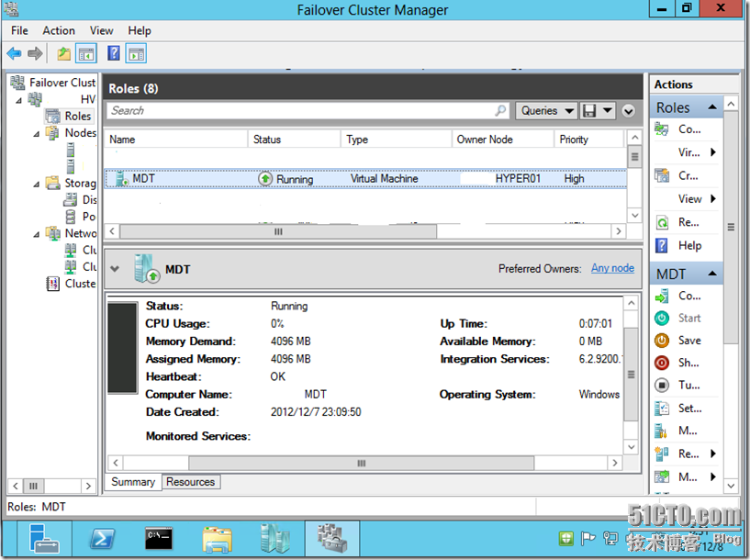Click the Forward arrow toolbar icon
Image resolution: width=750 pixels, height=560 pixels.
coord(35,53)
